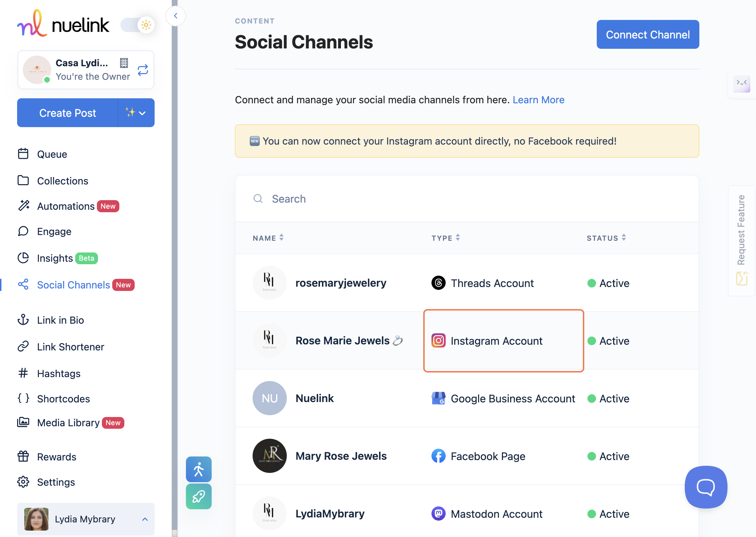Image resolution: width=756 pixels, height=537 pixels.
Task: Click the search magnifier icon
Action: 258,199
